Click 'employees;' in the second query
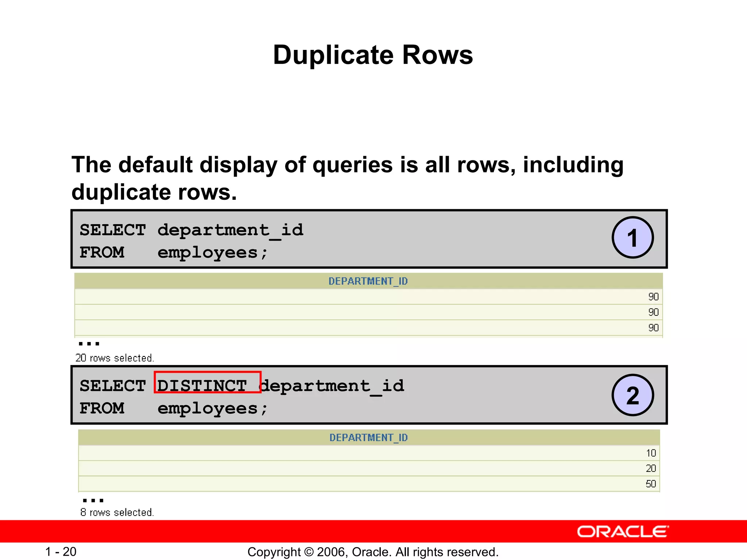The width and height of the screenshot is (747, 560). tap(212, 409)
